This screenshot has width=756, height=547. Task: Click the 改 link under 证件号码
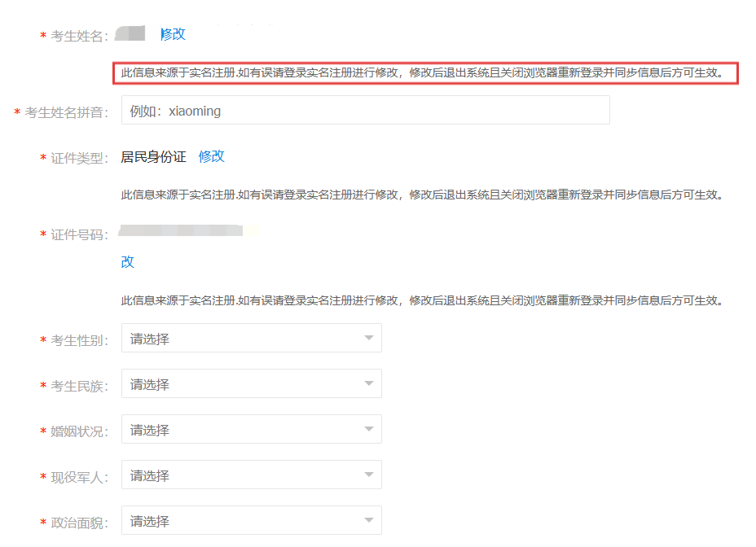pyautogui.click(x=128, y=261)
